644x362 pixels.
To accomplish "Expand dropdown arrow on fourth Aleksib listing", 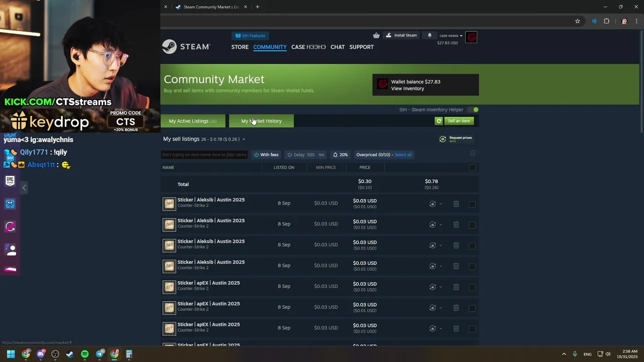I will pos(440,266).
